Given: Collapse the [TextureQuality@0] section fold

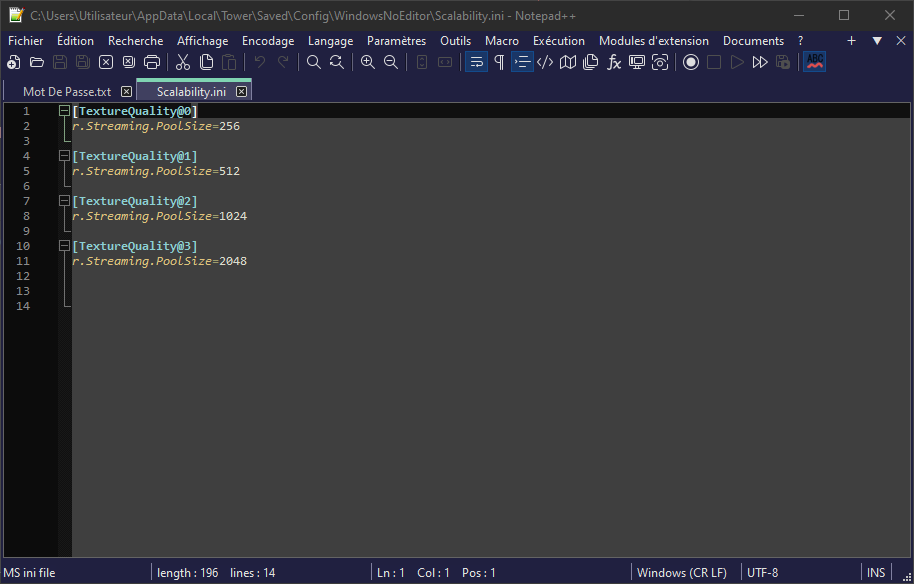Looking at the screenshot, I should pos(65,111).
